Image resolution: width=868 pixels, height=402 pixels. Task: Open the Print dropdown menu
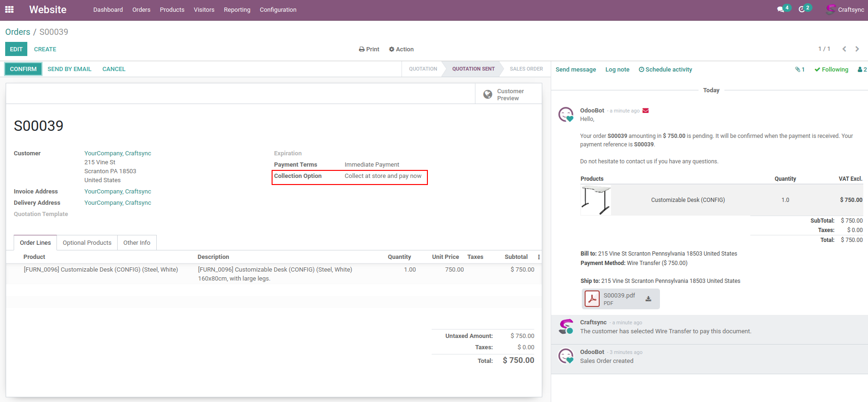pos(369,49)
